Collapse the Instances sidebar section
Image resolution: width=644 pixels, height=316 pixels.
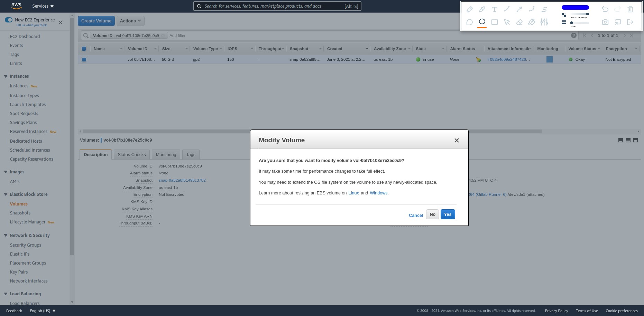[x=6, y=76]
